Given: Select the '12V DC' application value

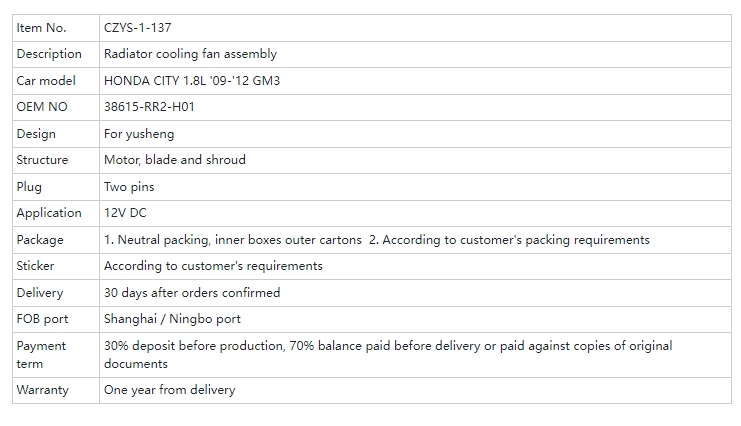Looking at the screenshot, I should pos(125,213).
